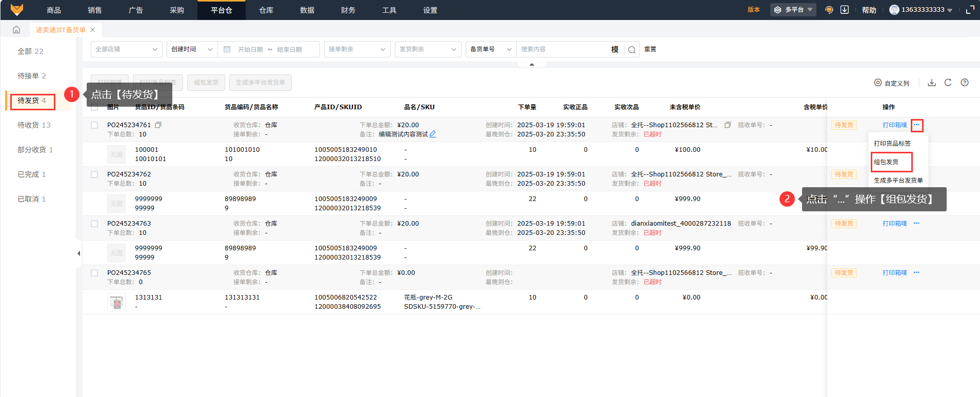Click the download export icon above table
Screen dimensions: 980x397
[x=932, y=83]
